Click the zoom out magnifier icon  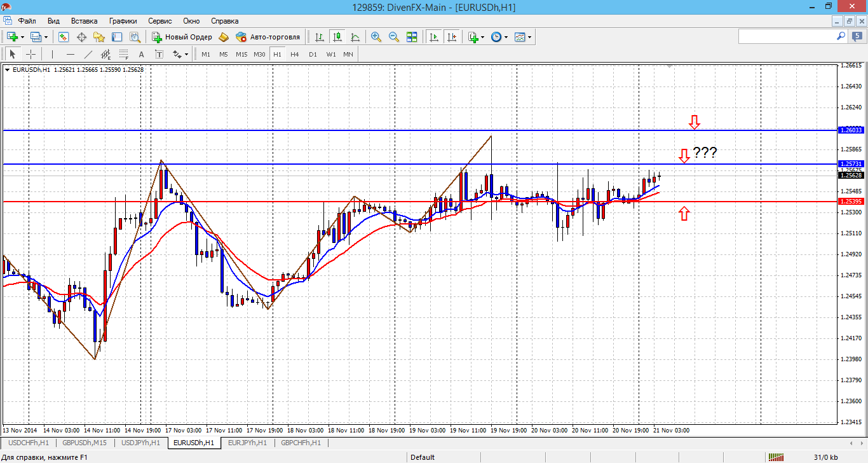tap(394, 37)
